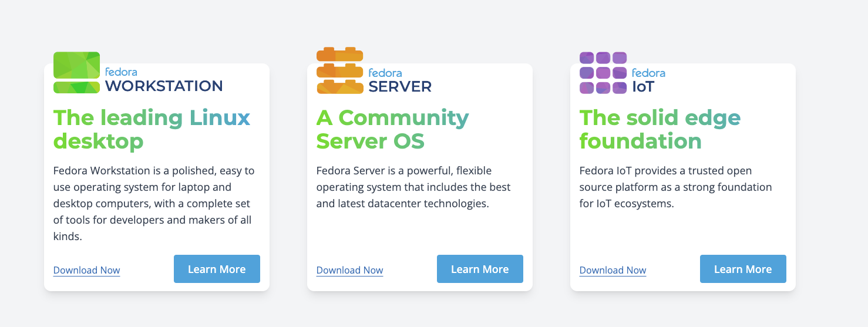868x327 pixels.
Task: Click the IoT wordmark text
Action: 642,87
